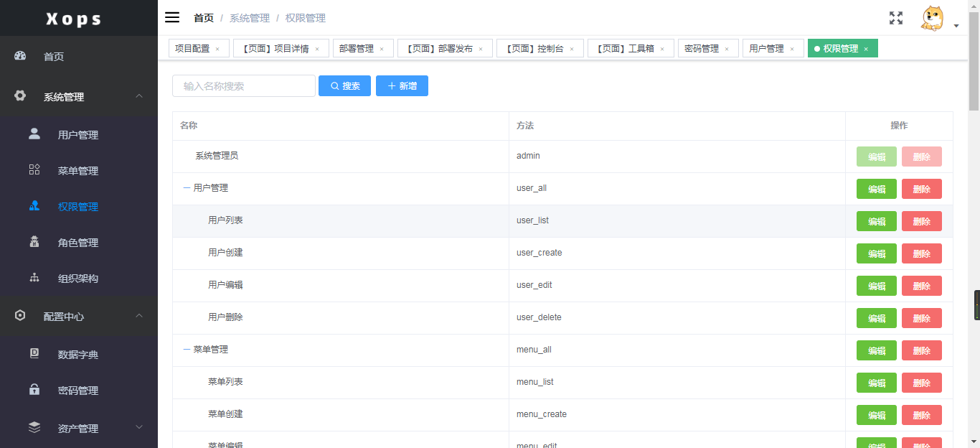Image resolution: width=980 pixels, height=448 pixels.
Task: Open 数据字典 in the sidebar
Action: point(77,355)
